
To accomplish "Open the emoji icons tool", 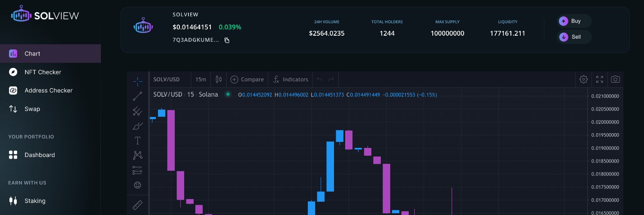I will click(137, 185).
